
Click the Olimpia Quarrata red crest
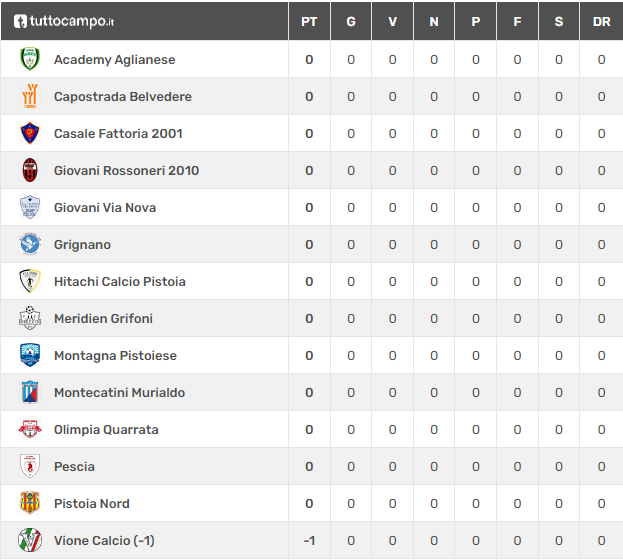(30, 429)
